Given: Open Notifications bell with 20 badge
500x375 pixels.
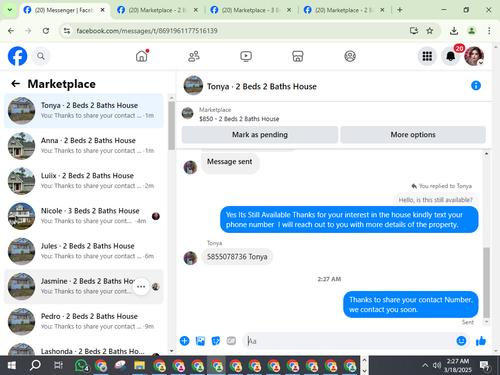Looking at the screenshot, I should (x=451, y=56).
